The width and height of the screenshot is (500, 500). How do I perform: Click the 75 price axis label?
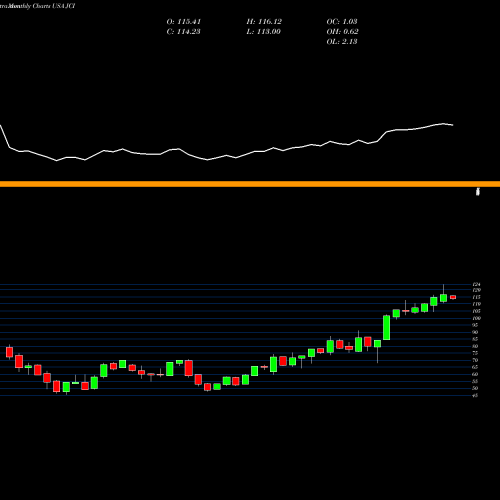(x=475, y=353)
